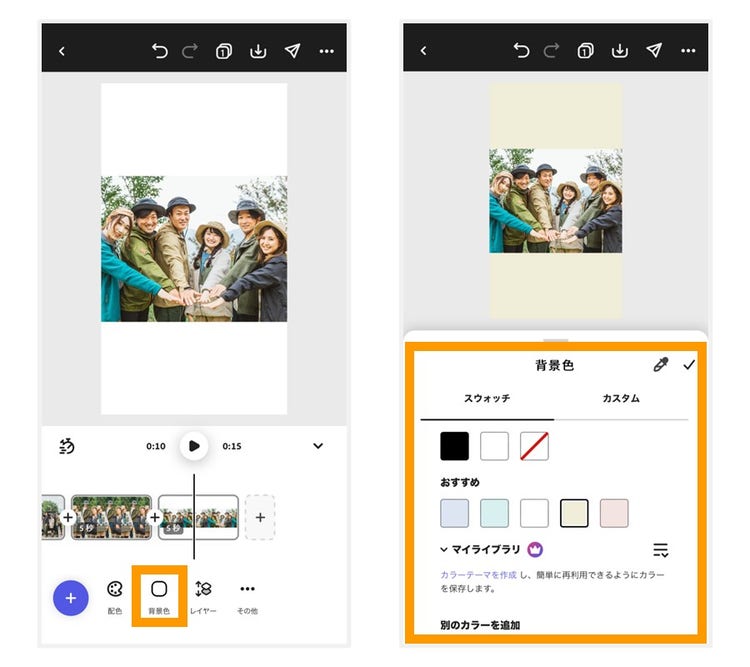Select the eyedropper color picker

point(661,365)
